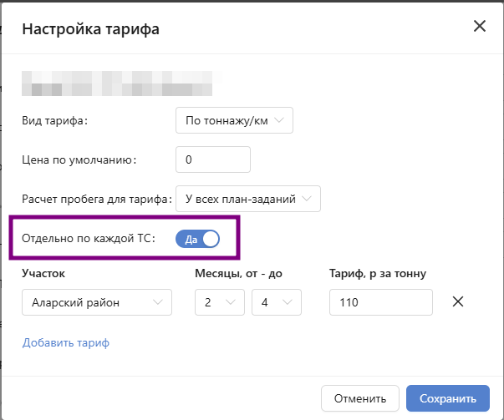The width and height of the screenshot is (504, 420).
Task: Save the tariff with Сохранить button
Action: pyautogui.click(x=447, y=398)
